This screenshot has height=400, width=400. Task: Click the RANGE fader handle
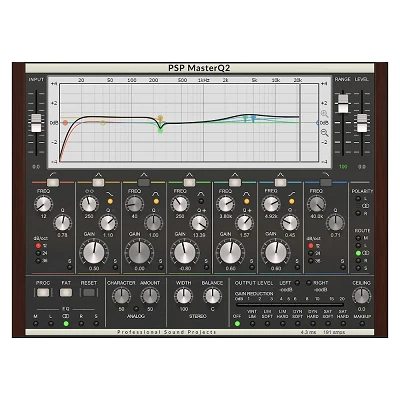343,104
